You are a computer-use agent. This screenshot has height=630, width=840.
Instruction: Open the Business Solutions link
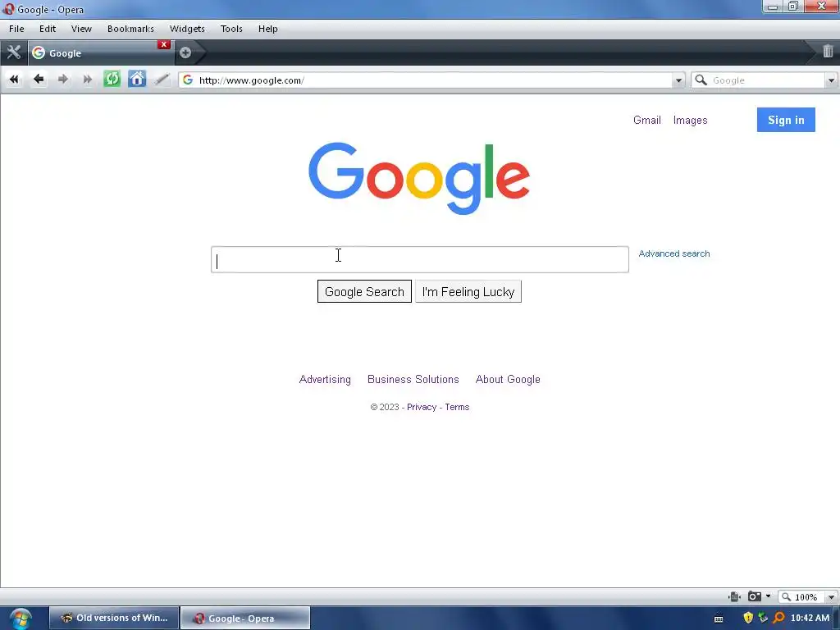click(x=413, y=379)
